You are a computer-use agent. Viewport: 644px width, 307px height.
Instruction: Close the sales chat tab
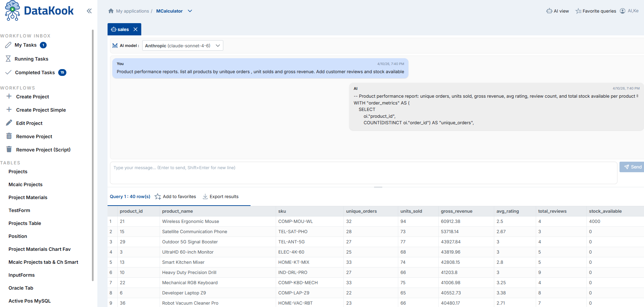pyautogui.click(x=136, y=29)
